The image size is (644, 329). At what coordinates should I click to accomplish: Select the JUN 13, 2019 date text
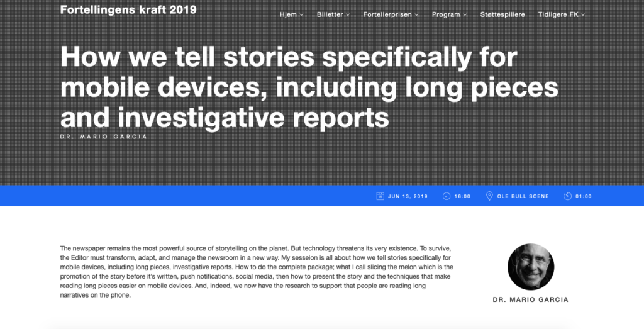(408, 196)
